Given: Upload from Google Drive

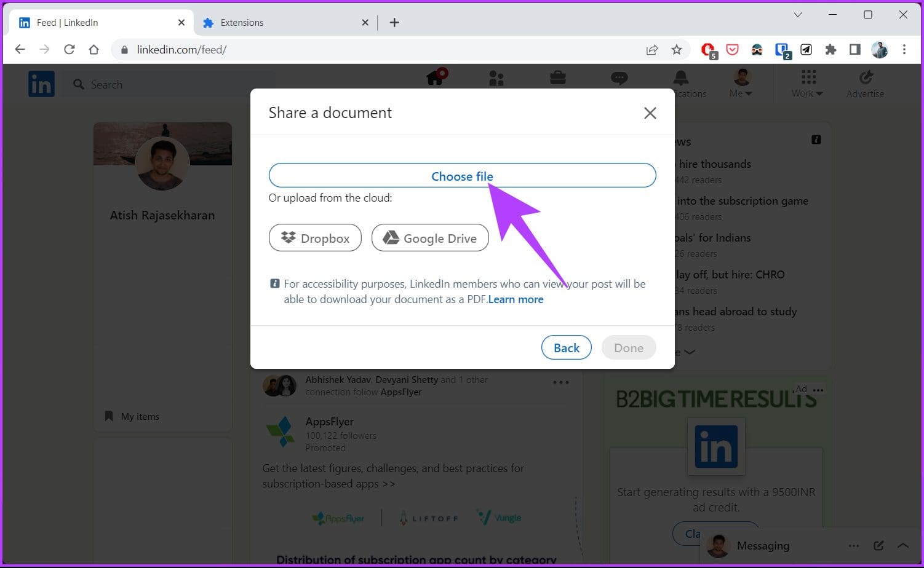Looking at the screenshot, I should [x=430, y=238].
